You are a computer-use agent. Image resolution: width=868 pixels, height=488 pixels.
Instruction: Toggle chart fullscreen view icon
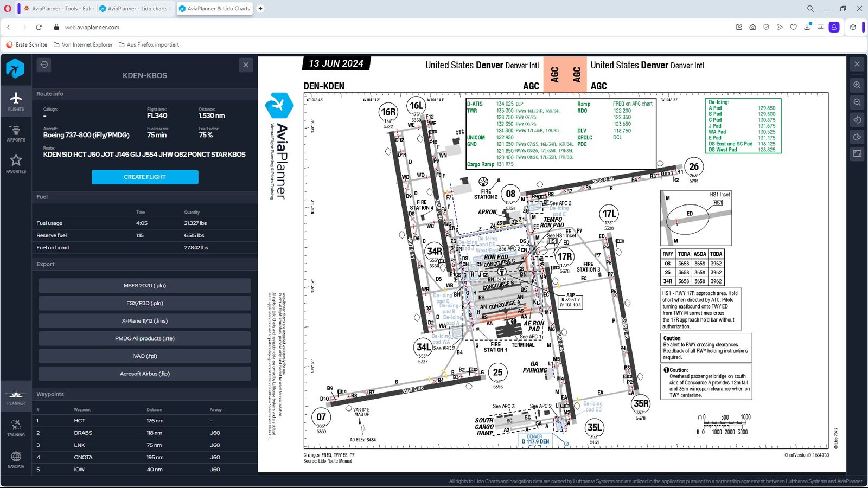857,153
